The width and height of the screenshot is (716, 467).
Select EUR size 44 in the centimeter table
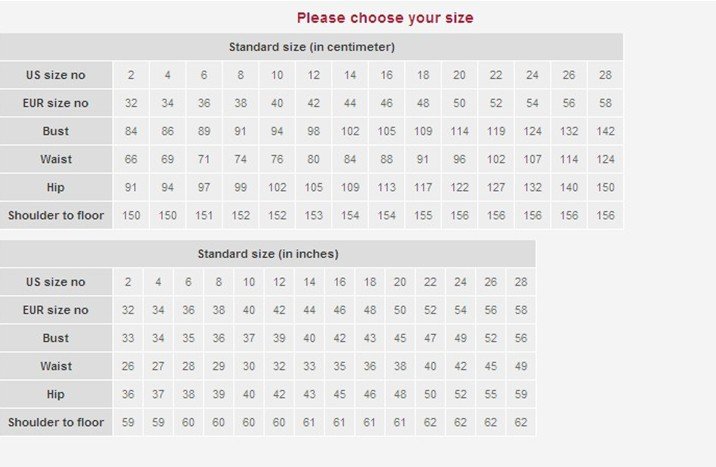pos(350,103)
